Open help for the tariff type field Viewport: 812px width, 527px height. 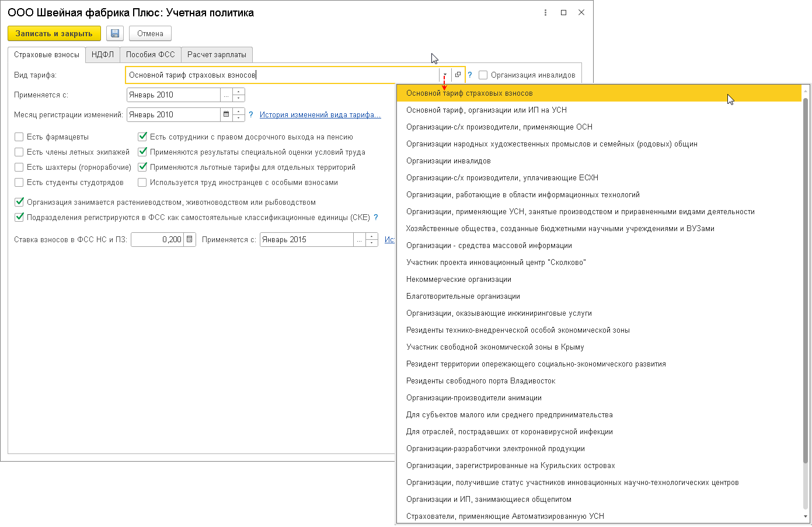470,75
